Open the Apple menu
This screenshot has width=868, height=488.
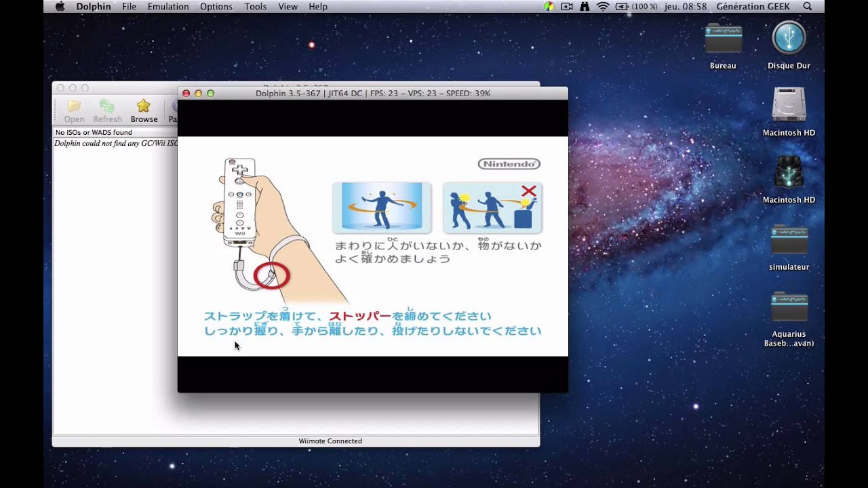click(x=60, y=6)
